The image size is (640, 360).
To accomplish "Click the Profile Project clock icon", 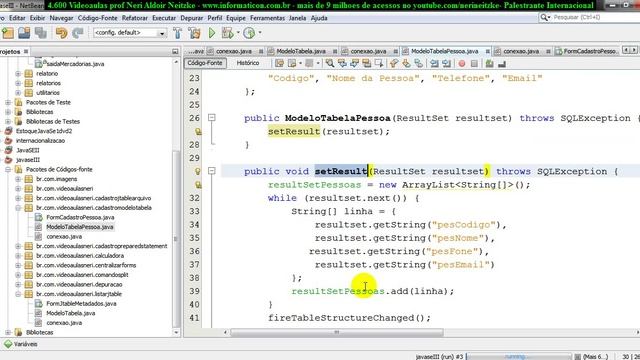I will [x=249, y=33].
